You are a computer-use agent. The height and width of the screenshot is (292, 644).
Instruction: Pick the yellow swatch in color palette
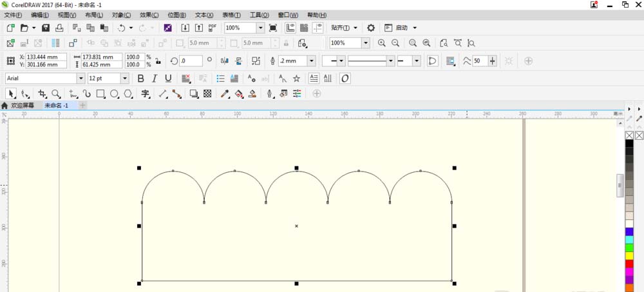[x=629, y=255]
